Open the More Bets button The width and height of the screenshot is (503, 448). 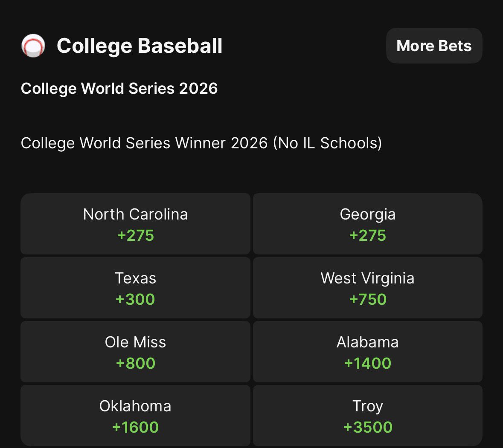tap(434, 46)
